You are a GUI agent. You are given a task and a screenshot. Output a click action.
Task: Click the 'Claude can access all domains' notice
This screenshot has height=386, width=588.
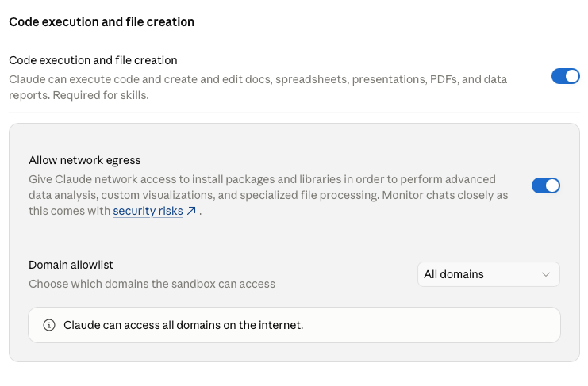pos(183,325)
